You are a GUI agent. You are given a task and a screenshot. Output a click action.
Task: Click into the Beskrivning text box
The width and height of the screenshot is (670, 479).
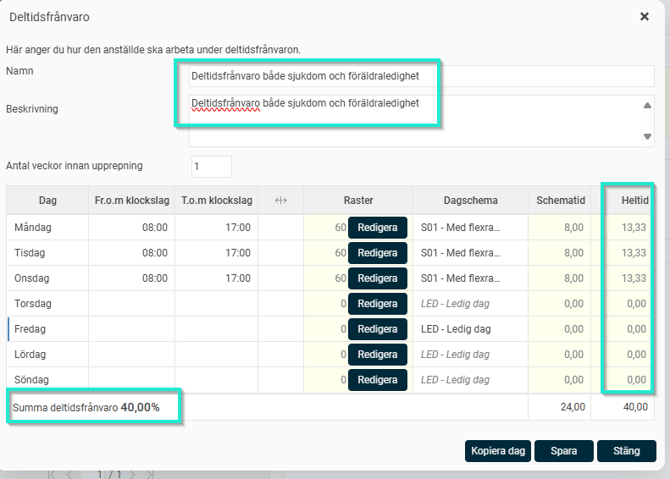(x=412, y=119)
